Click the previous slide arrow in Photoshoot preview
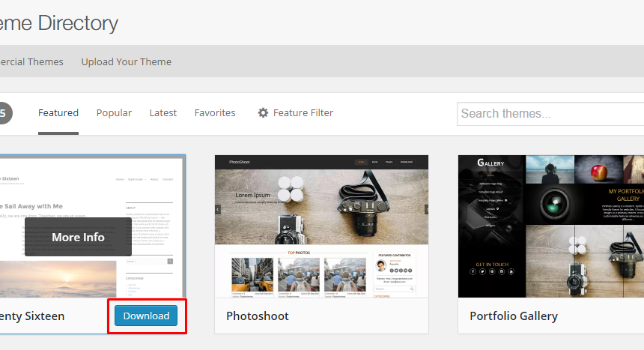Image resolution: width=644 pixels, height=350 pixels. click(218, 209)
